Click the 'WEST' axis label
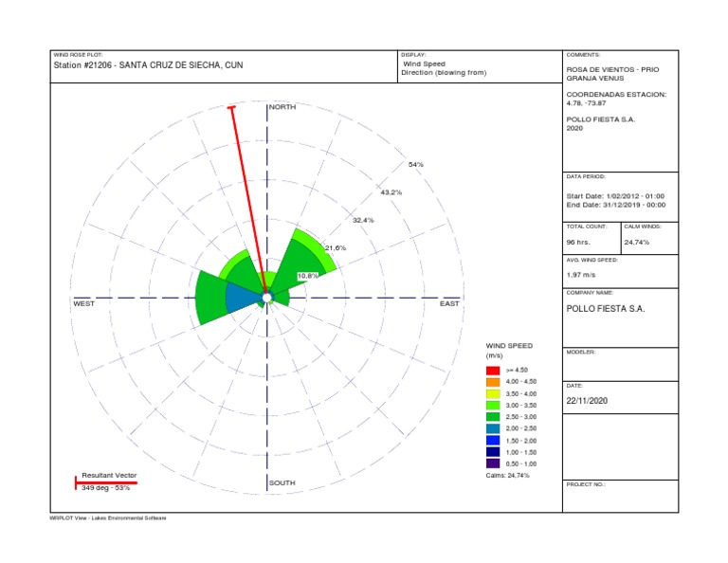Image resolution: width=728 pixels, height=563 pixels. tap(83, 304)
